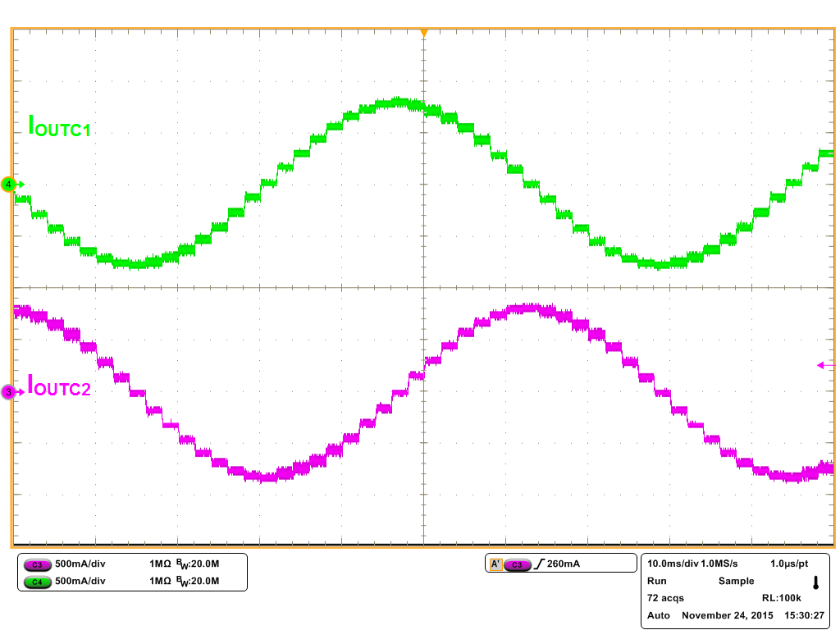Image resolution: width=840 pixels, height=630 pixels.
Task: Click the magenta C3 channel badge
Action: (36, 565)
